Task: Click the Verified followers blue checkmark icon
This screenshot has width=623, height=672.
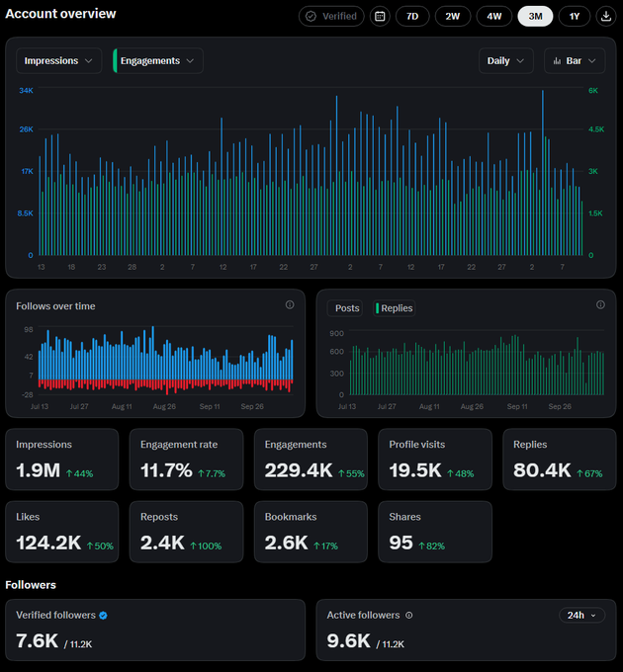Action: [103, 616]
